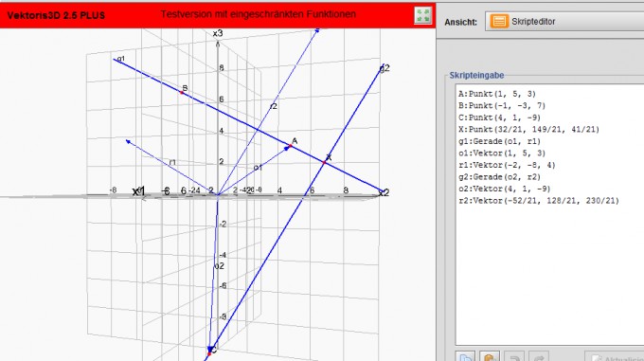This screenshot has height=361, width=644.
Task: Click the copy script icon button
Action: tap(465, 357)
